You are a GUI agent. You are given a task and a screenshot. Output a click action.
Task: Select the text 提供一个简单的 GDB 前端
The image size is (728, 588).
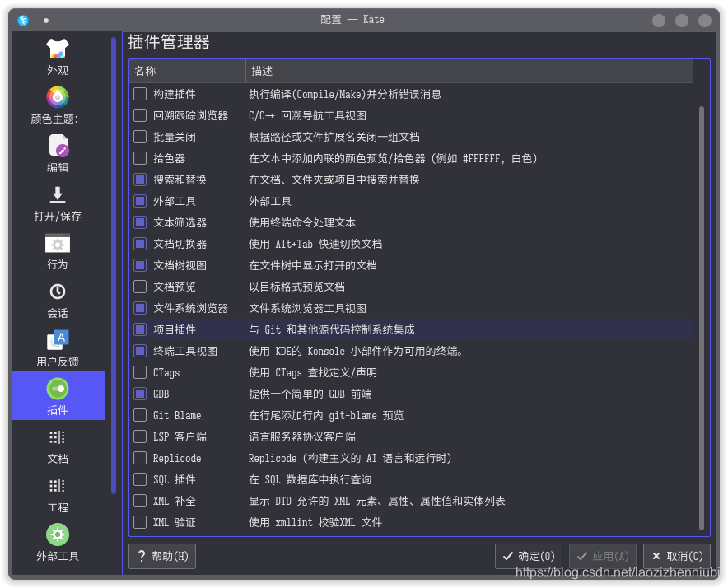click(310, 394)
